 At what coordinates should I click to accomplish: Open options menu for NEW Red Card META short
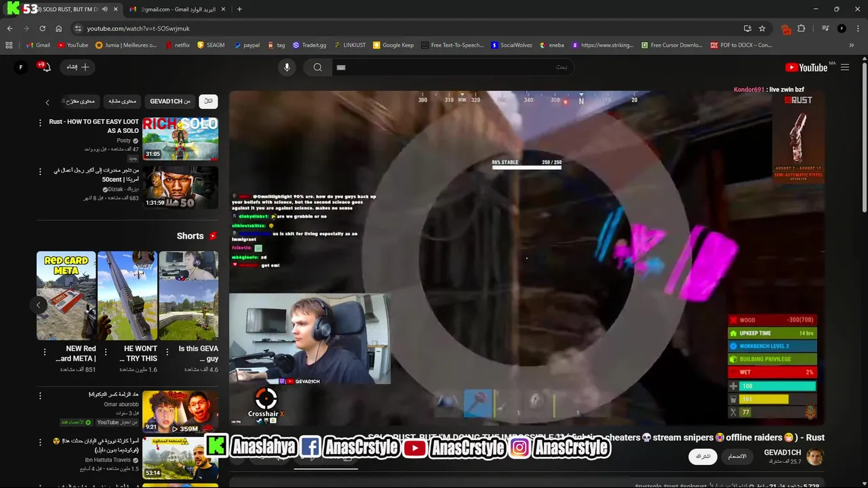pos(45,352)
